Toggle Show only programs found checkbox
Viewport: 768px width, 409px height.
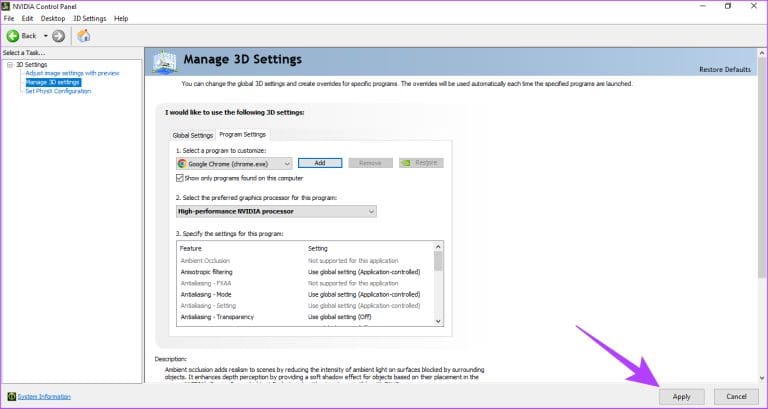(x=179, y=178)
